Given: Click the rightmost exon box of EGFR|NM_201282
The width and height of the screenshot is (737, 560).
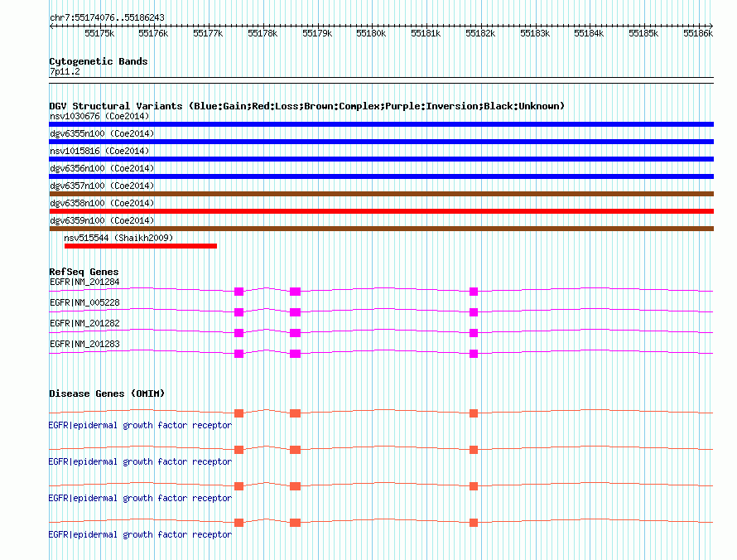Looking at the screenshot, I should (x=474, y=333).
